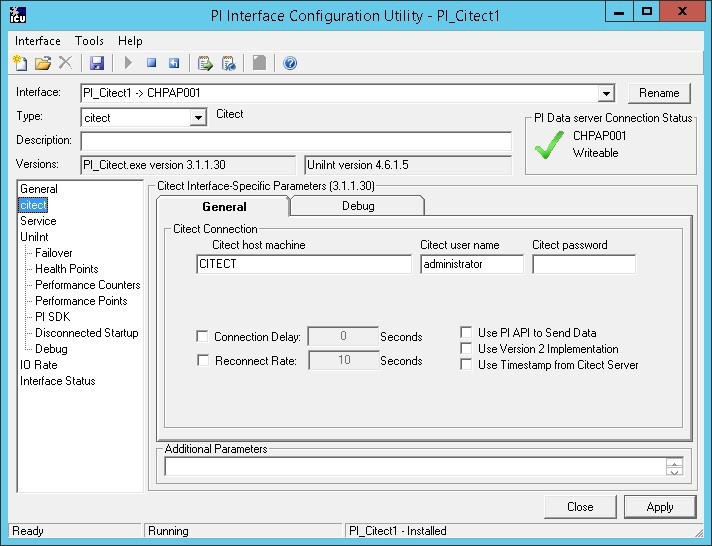
Task: Select PI SDK in the tree
Action: coord(53,317)
